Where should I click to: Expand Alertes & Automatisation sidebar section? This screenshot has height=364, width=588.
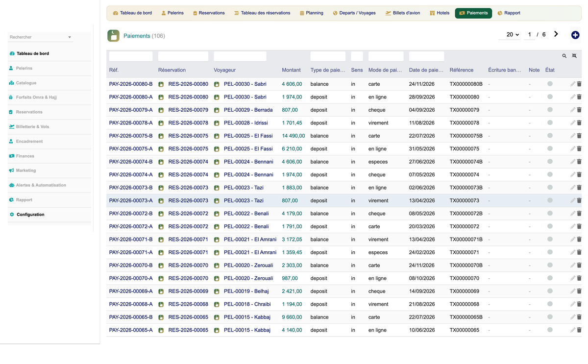(x=49, y=185)
